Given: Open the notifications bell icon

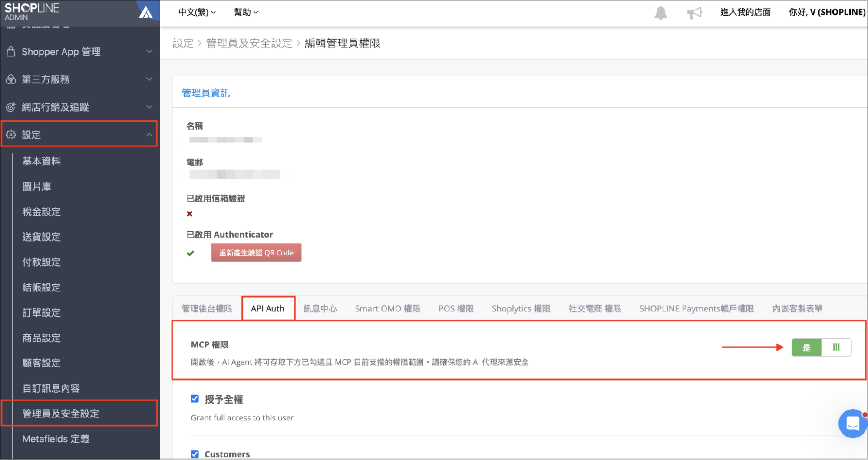Looking at the screenshot, I should (x=660, y=13).
